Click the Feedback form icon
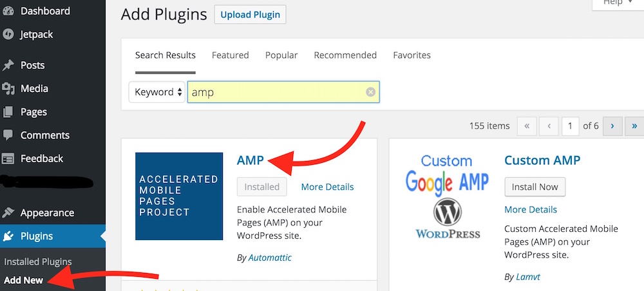Screen dimensions: 644x291 (x=8, y=158)
